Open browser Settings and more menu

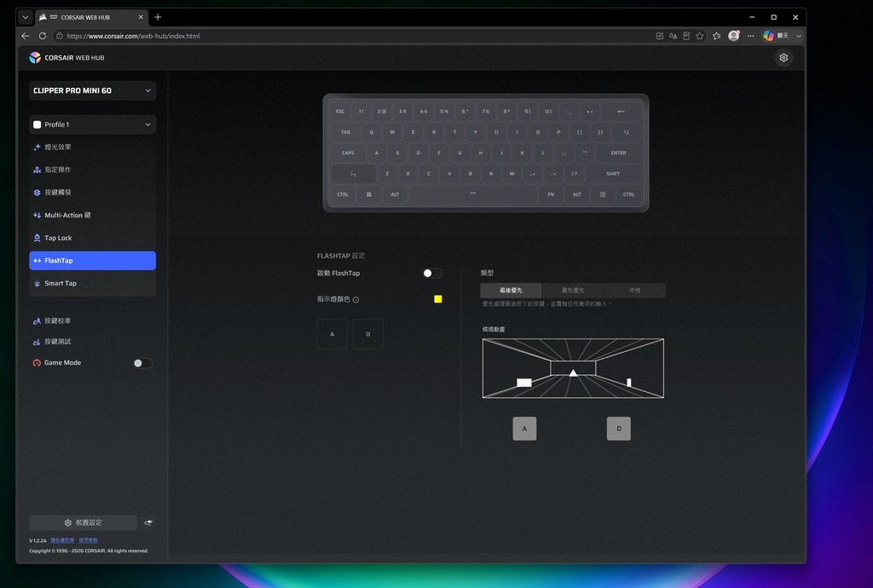tap(750, 36)
